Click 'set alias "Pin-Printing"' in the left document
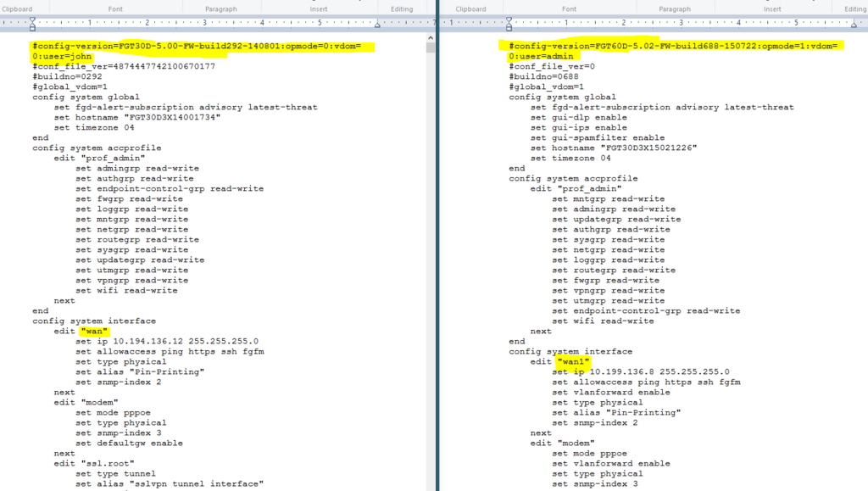 pyautogui.click(x=140, y=372)
